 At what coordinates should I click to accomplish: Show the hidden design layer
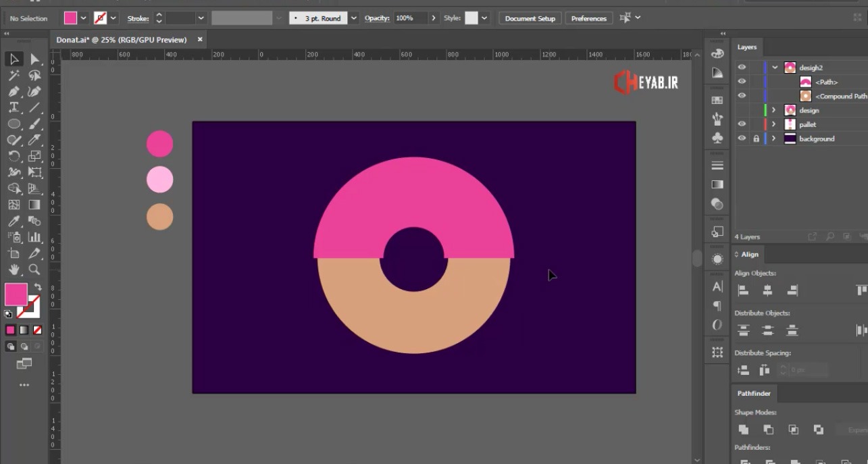point(742,110)
